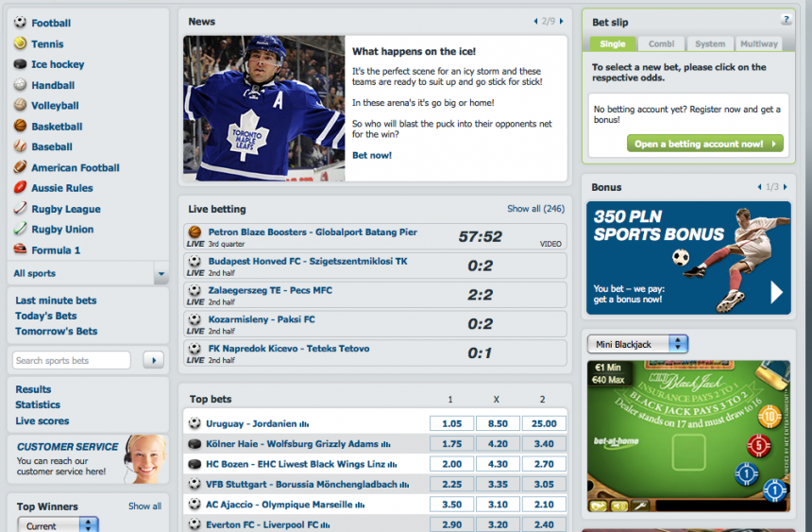Viewport: 812px width, 532px height.
Task: Select odds 2.25 for VFB Stuttgart
Action: tap(451, 485)
